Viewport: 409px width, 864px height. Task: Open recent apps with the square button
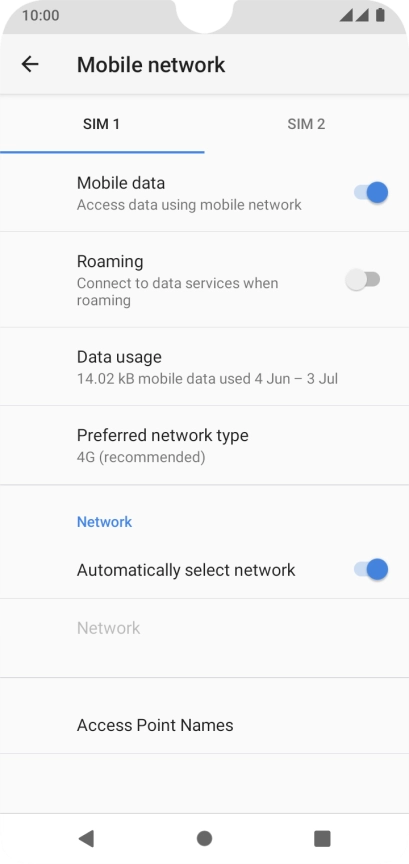click(x=322, y=838)
